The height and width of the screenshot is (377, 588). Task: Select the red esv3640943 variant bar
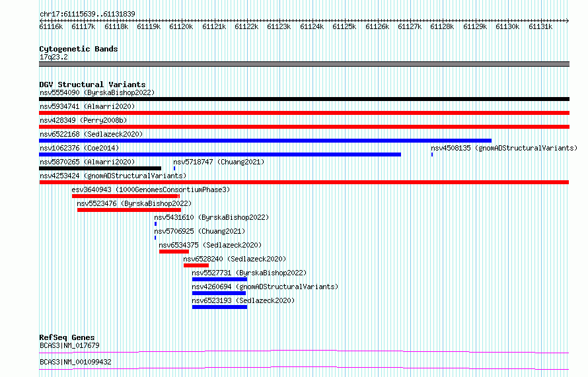(126, 196)
